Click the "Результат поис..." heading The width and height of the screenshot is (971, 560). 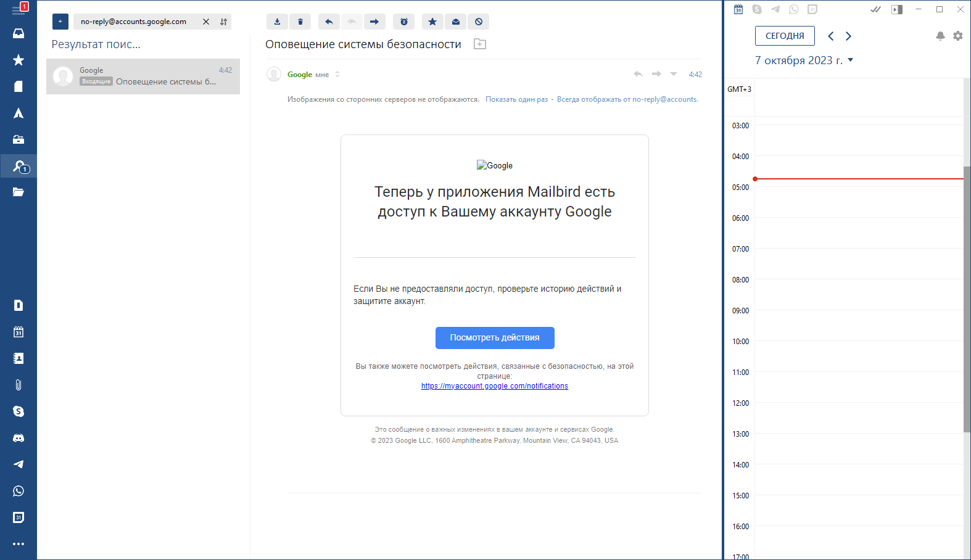point(96,44)
